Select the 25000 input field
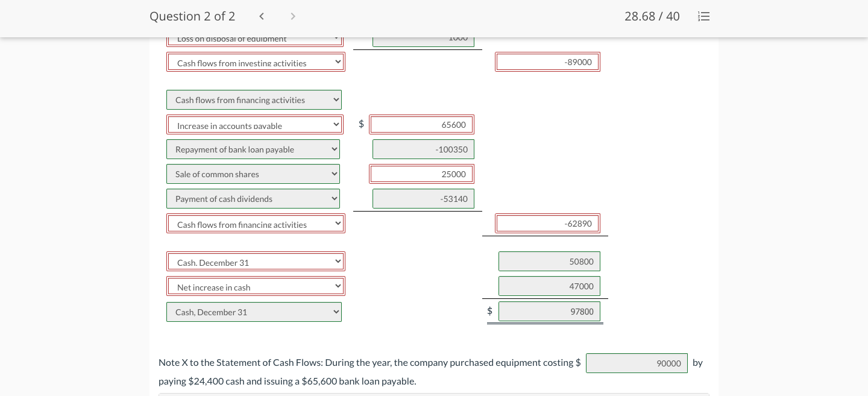This screenshot has width=868, height=396. coord(421,174)
